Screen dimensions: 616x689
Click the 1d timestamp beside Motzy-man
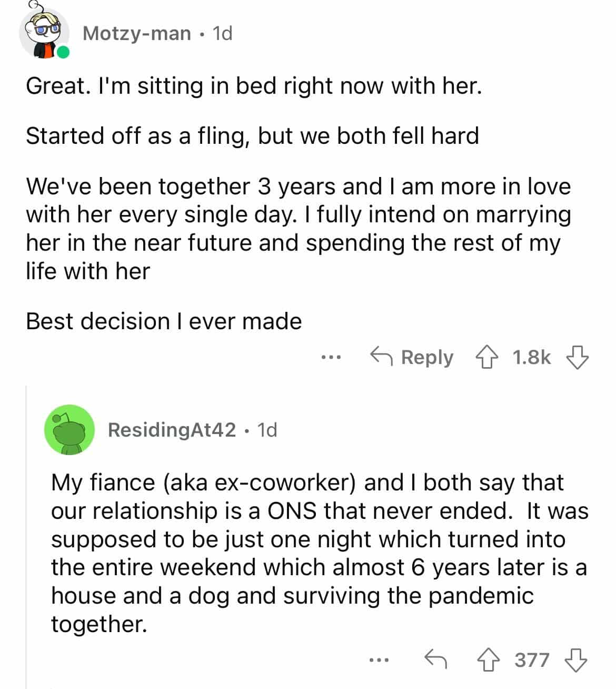point(222,34)
